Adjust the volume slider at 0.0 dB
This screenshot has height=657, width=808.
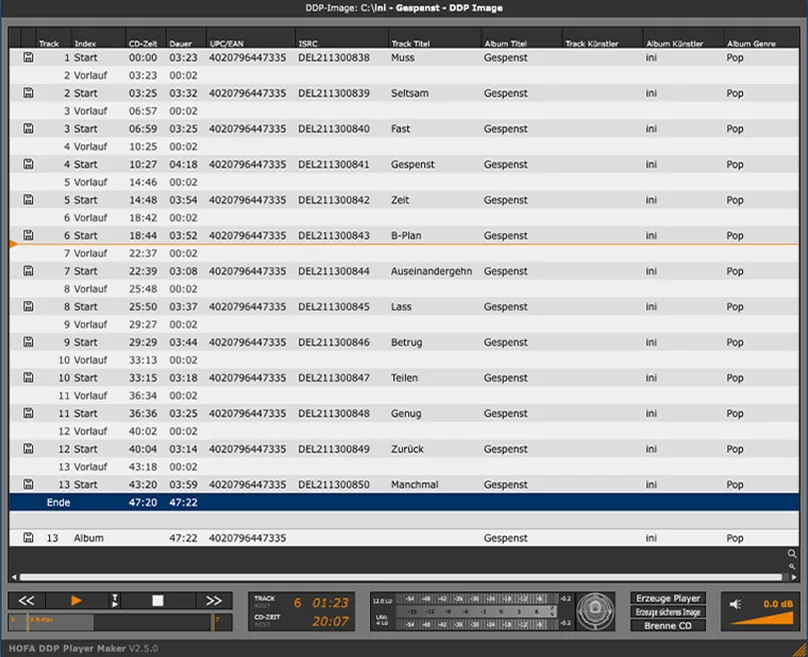[762, 618]
